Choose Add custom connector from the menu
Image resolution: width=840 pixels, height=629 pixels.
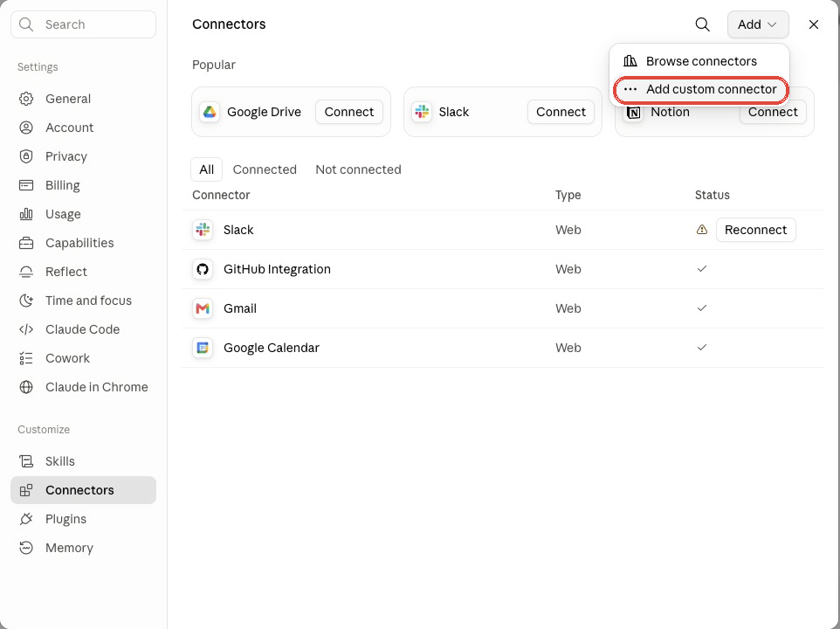[x=699, y=89]
